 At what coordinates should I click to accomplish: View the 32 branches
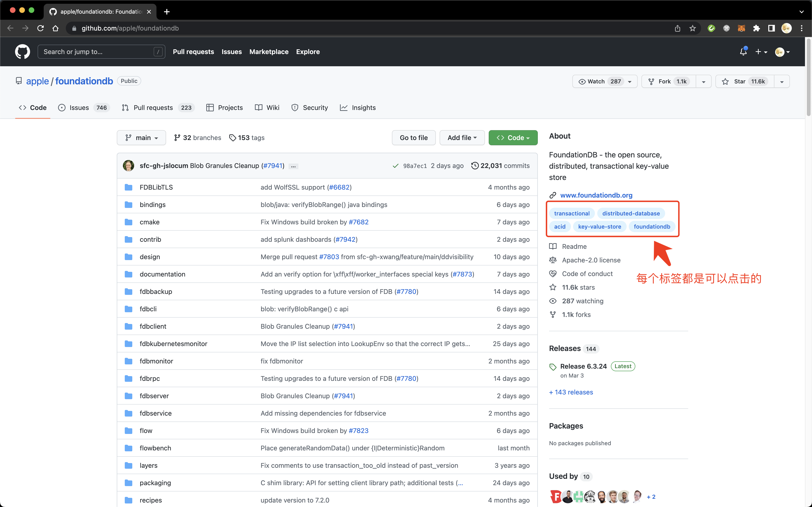tap(197, 138)
